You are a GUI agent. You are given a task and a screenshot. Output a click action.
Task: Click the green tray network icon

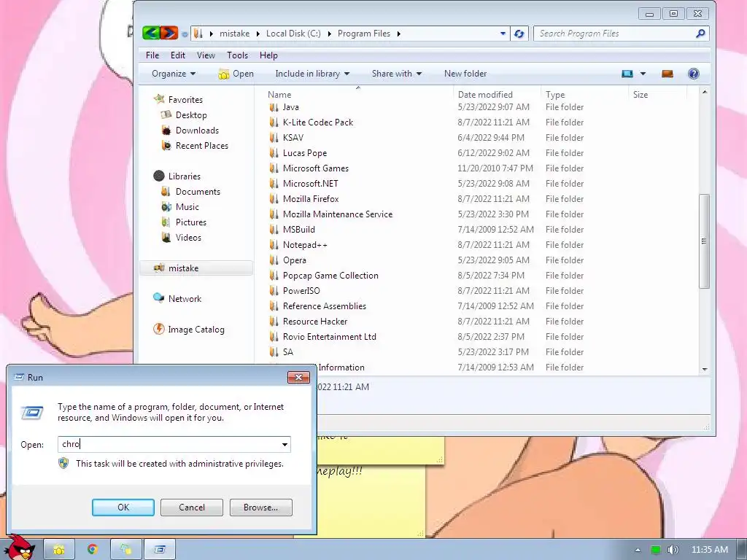pos(656,550)
